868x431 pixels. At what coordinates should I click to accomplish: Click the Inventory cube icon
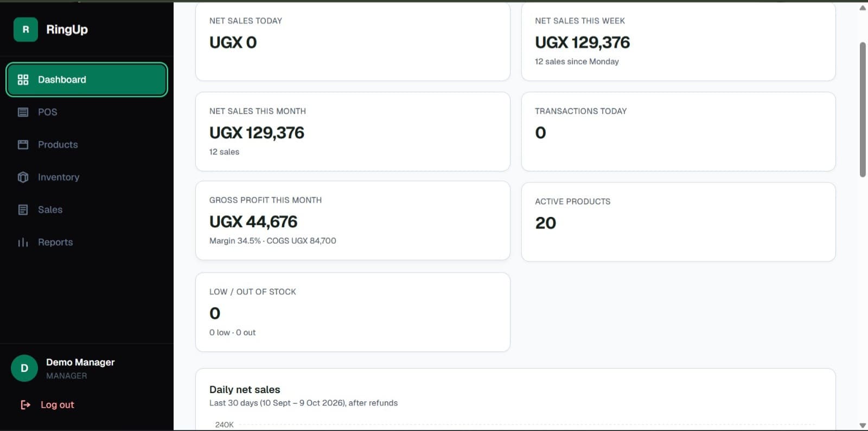tap(23, 177)
